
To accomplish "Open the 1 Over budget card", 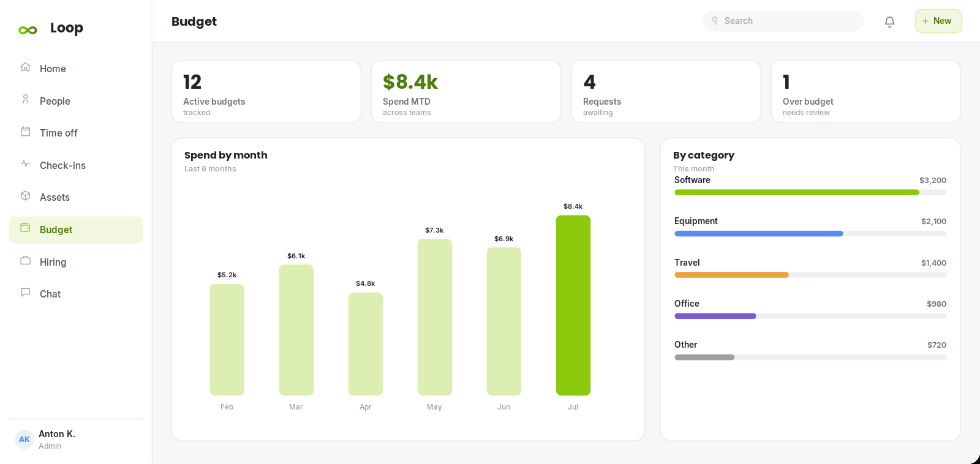I will 865,91.
